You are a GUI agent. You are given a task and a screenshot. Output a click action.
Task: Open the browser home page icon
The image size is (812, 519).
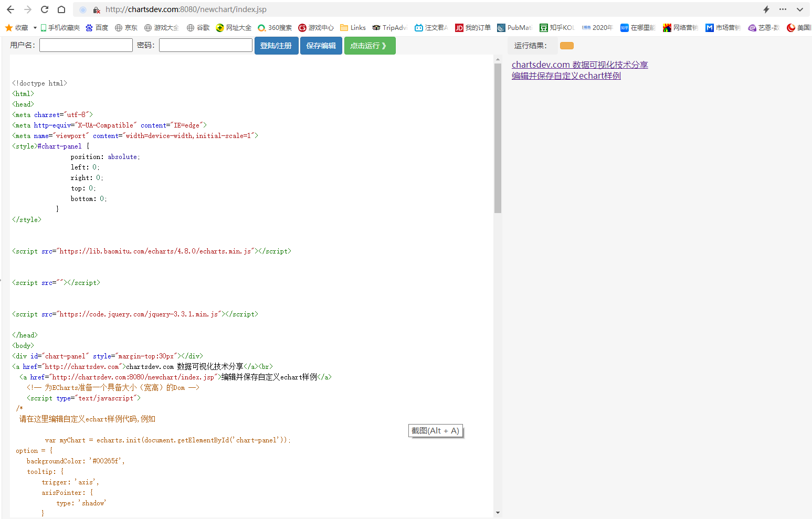point(61,9)
